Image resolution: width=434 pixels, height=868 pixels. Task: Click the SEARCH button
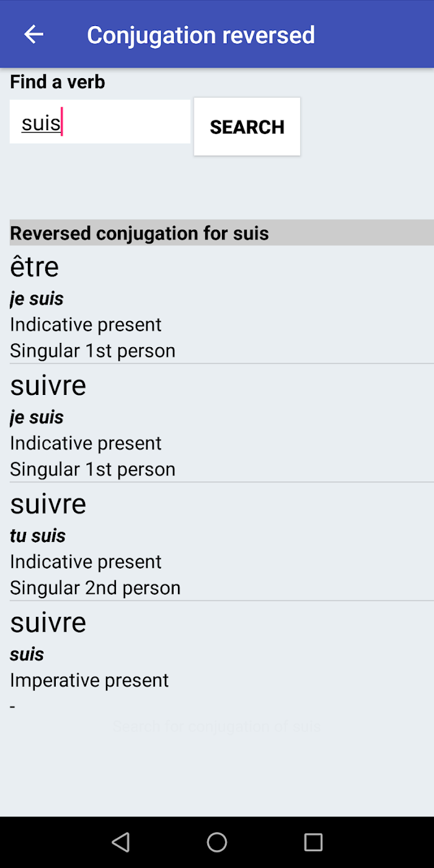point(247,126)
